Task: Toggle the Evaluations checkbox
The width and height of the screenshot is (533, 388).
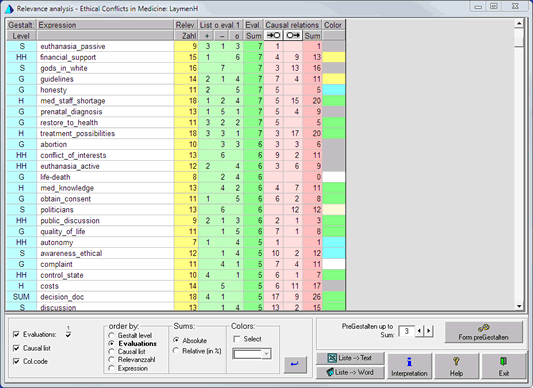Action: tap(16, 334)
